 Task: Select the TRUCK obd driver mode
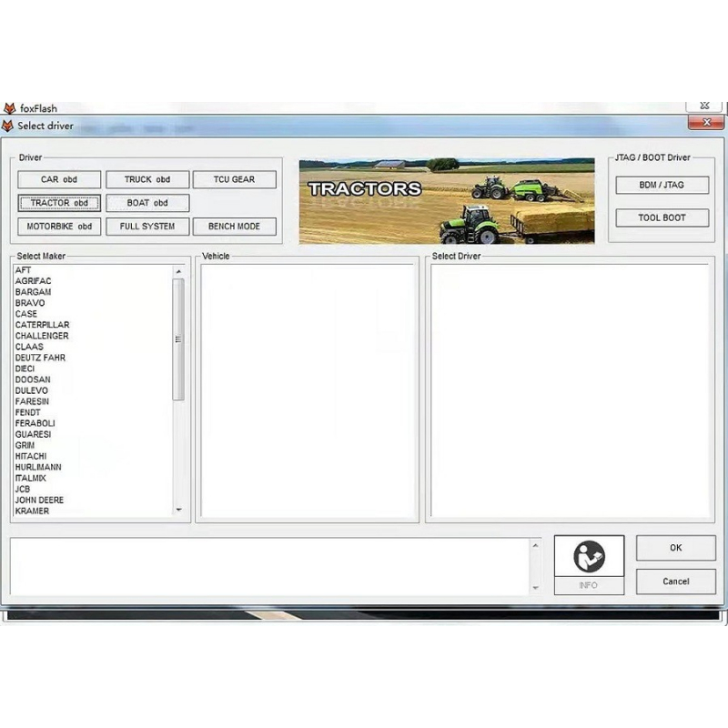click(x=147, y=179)
